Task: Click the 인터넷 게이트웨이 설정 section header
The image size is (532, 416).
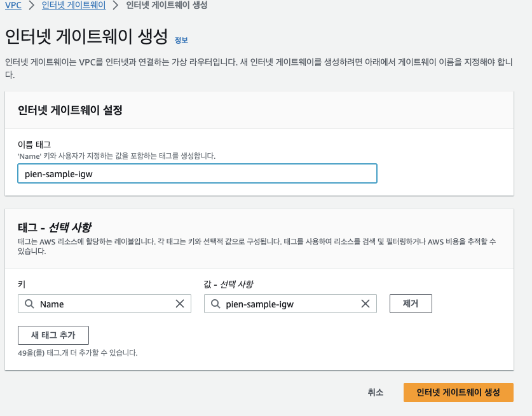Action: [x=70, y=110]
